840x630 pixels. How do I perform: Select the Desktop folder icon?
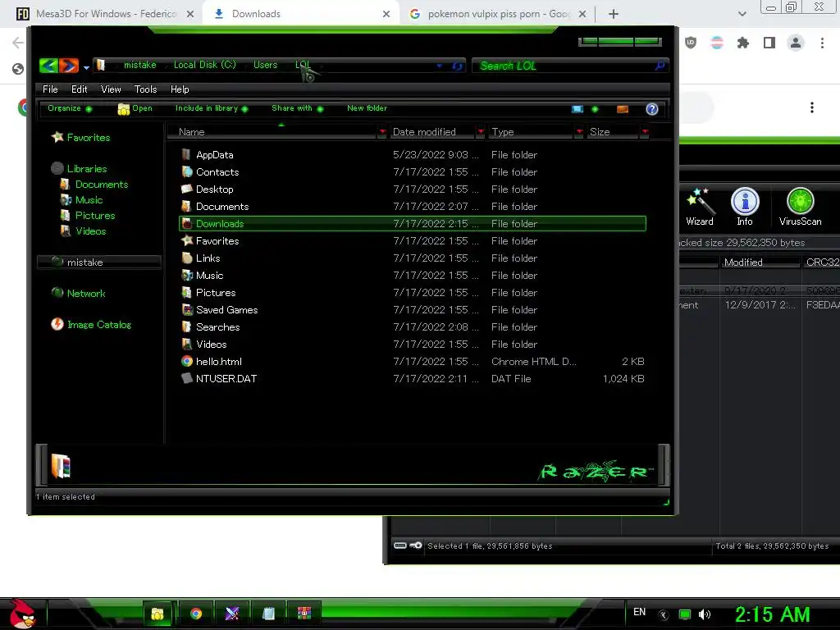pos(186,189)
